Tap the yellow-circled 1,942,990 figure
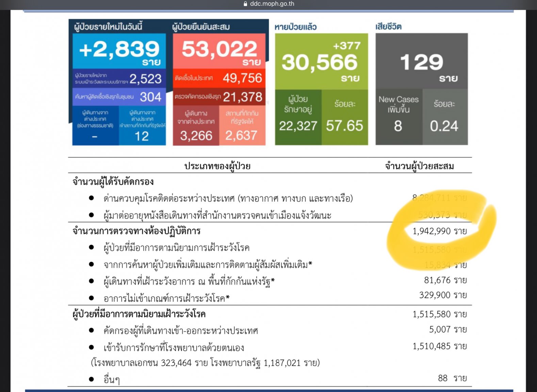 point(439,231)
